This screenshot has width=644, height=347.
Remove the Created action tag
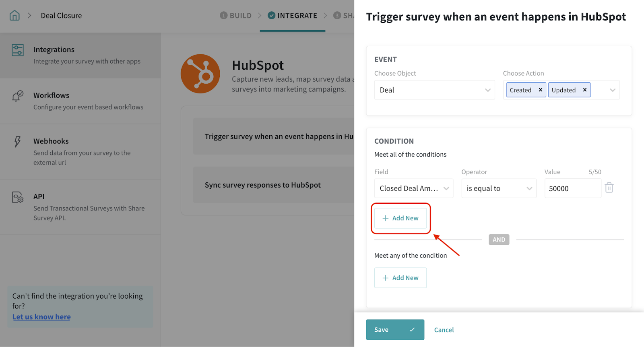pos(540,90)
